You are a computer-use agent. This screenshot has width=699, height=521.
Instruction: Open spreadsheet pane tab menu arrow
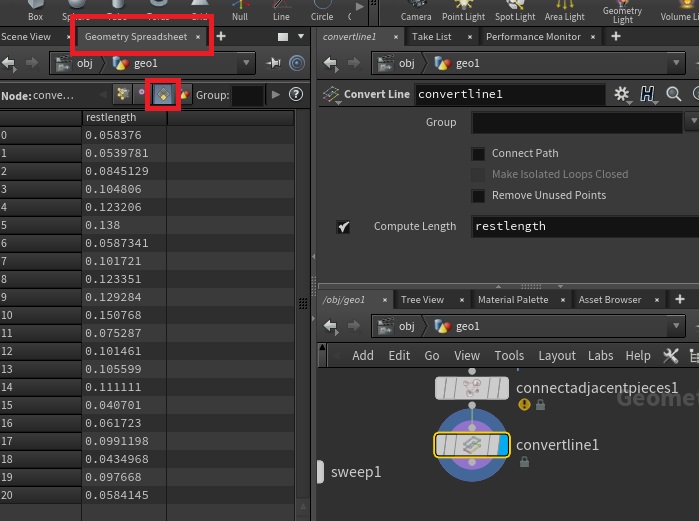point(301,37)
